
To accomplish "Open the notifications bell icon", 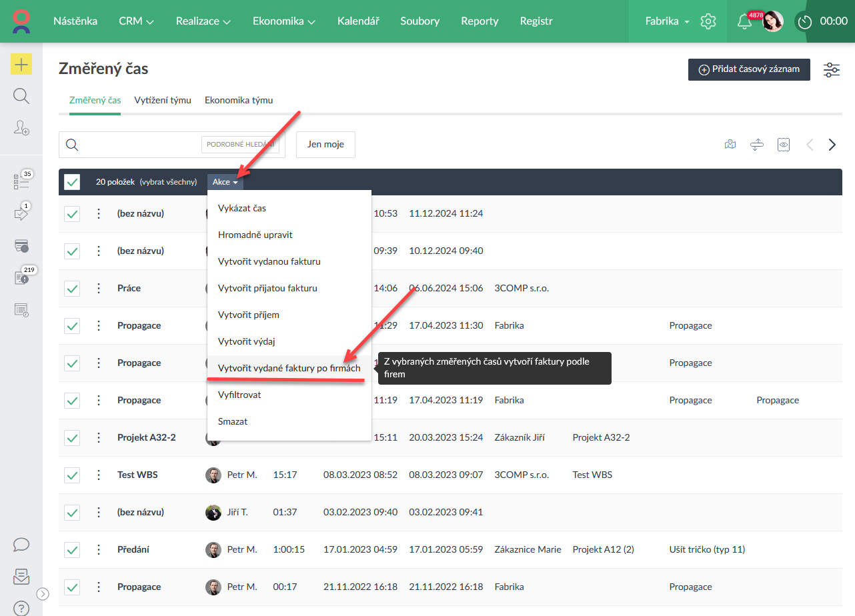I will (x=744, y=21).
